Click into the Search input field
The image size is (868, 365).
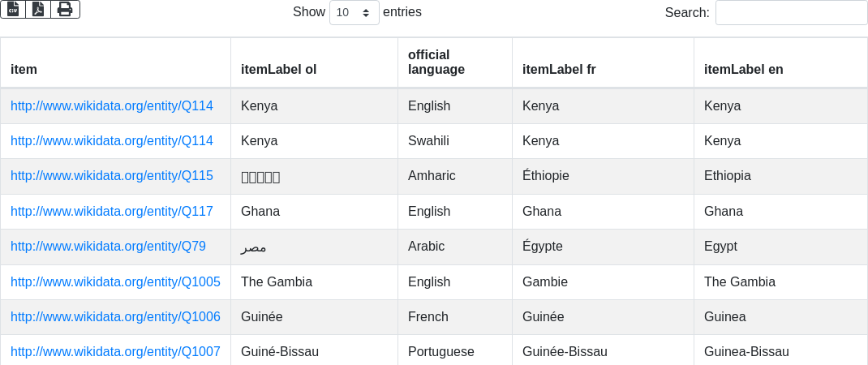pyautogui.click(x=791, y=13)
